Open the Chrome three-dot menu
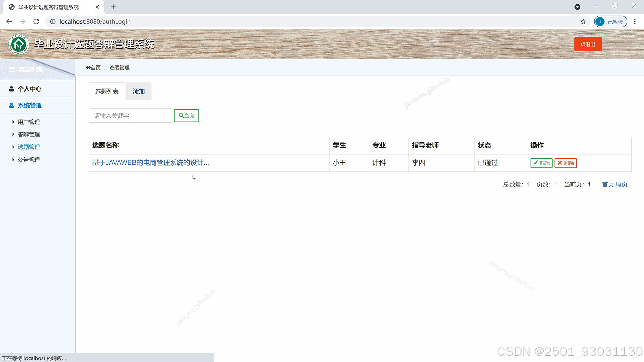Viewport: 644px width, 362px height. coord(635,21)
